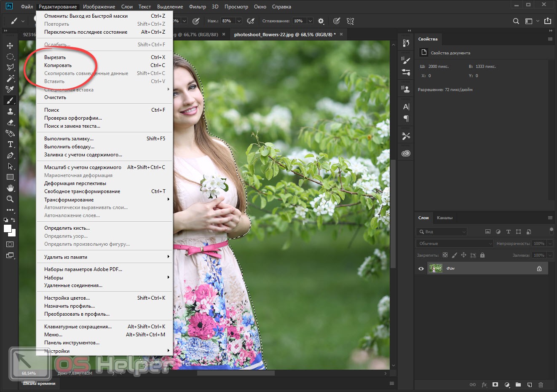Open the Creative Cloud Libraries panel icon
The height and width of the screenshot is (392, 557).
406,153
